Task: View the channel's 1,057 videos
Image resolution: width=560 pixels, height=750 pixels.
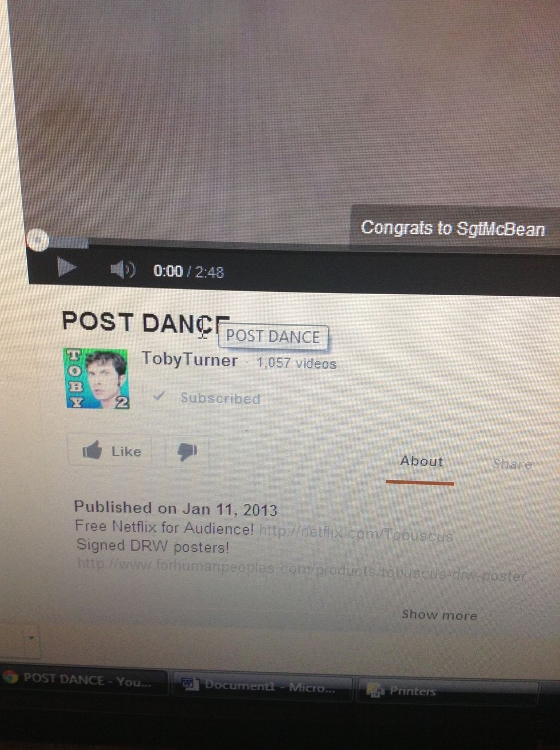Action: [296, 363]
